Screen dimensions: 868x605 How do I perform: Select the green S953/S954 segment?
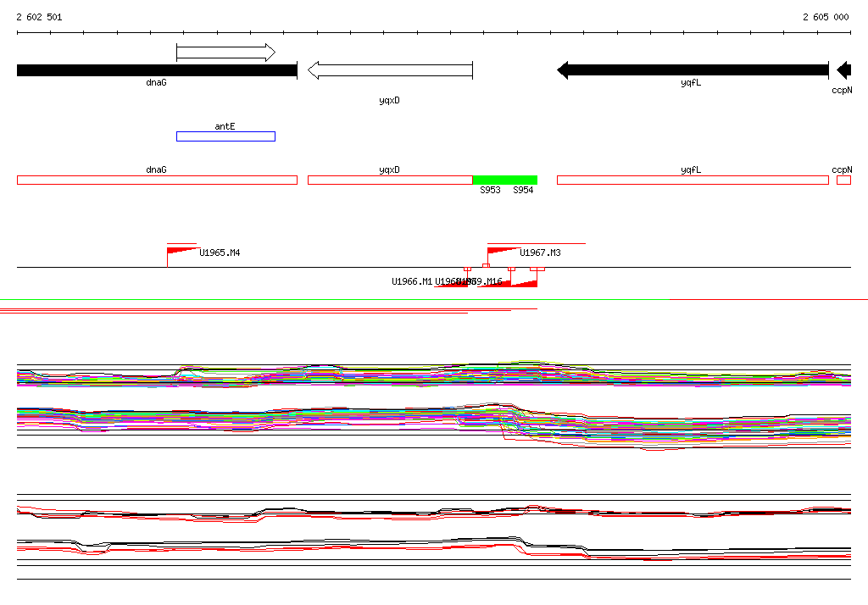(x=505, y=180)
